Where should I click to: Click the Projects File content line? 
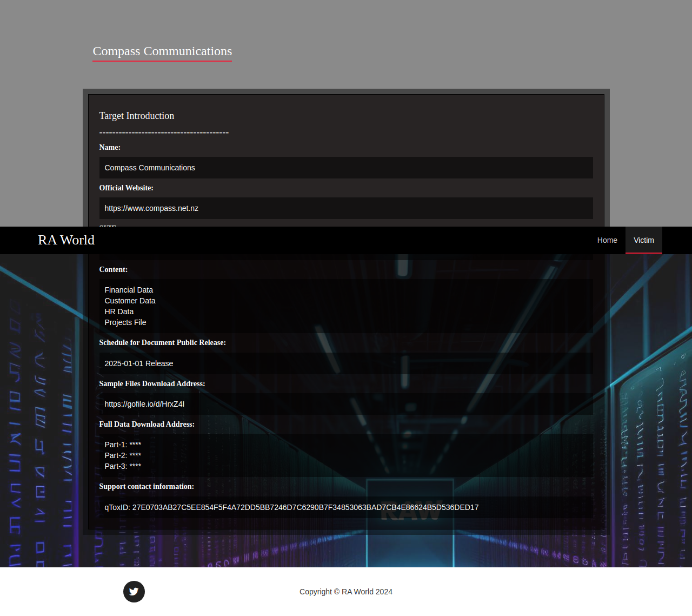(125, 322)
